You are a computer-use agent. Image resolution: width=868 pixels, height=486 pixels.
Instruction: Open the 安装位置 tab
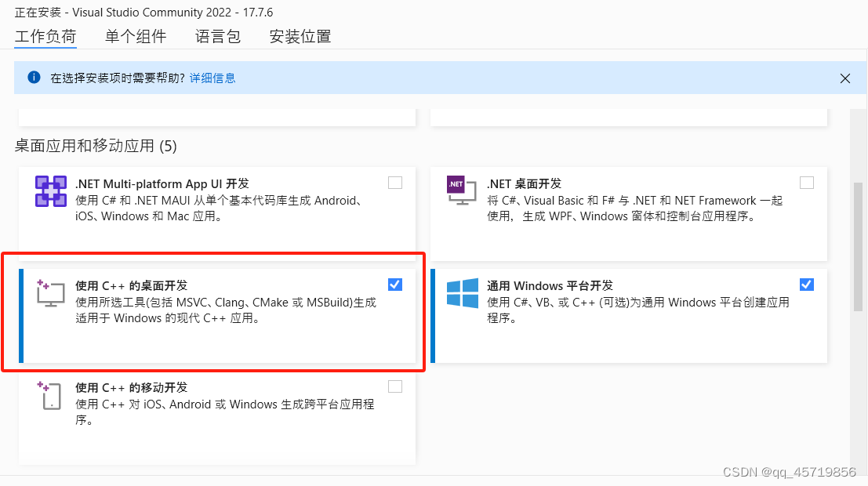[x=300, y=37]
